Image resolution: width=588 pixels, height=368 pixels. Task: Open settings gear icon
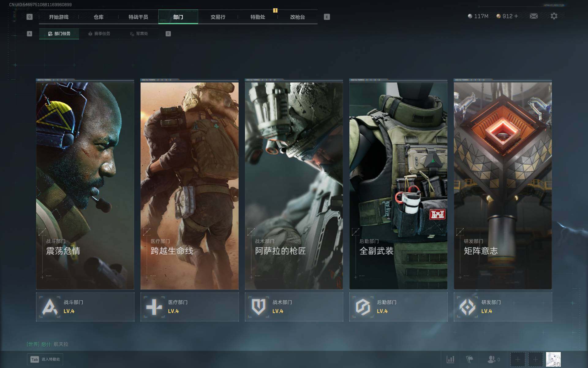click(x=554, y=16)
